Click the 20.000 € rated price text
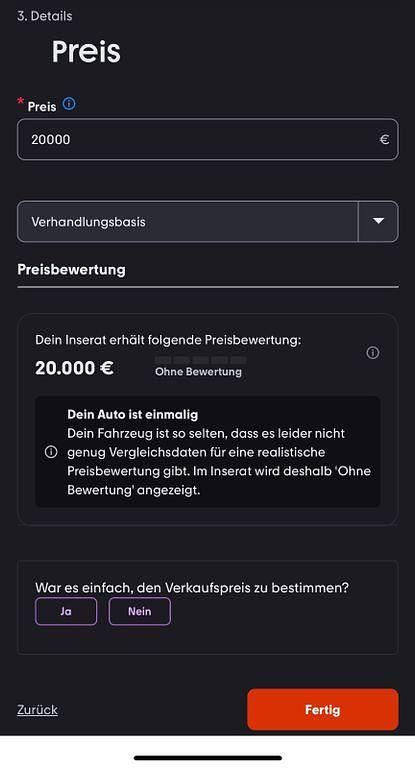The height and width of the screenshot is (768, 415). point(74,368)
